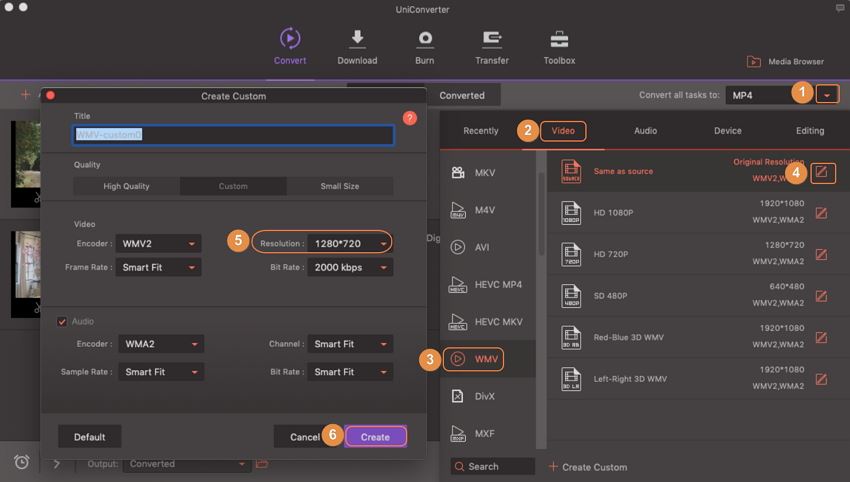This screenshot has height=482, width=850.
Task: Select HEVC MP4 format
Action: 488,285
